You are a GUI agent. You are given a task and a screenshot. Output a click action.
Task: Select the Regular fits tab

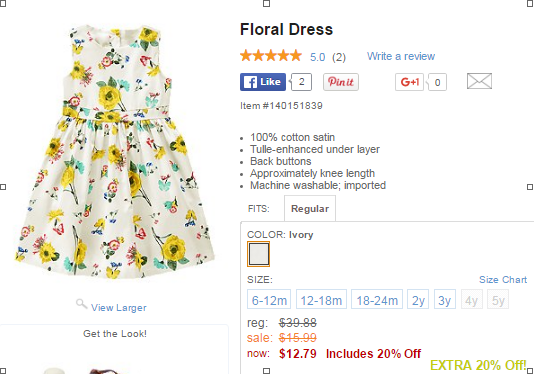point(310,208)
